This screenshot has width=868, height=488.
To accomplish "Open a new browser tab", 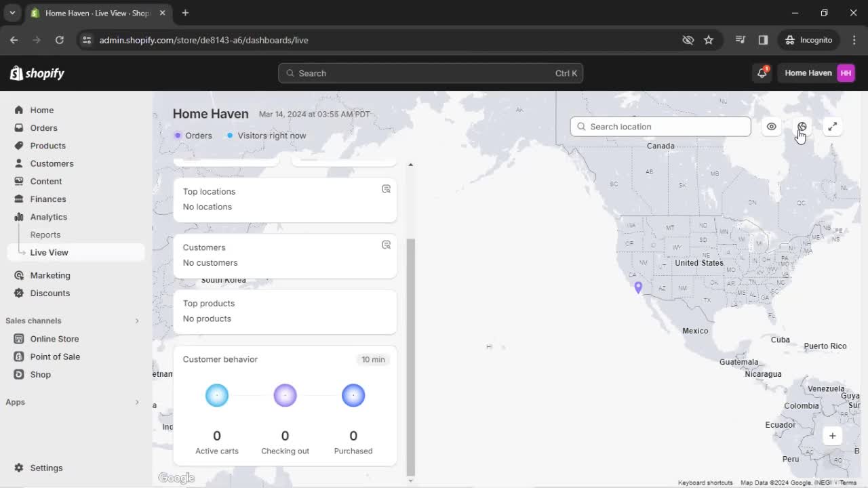I will 185,13.
